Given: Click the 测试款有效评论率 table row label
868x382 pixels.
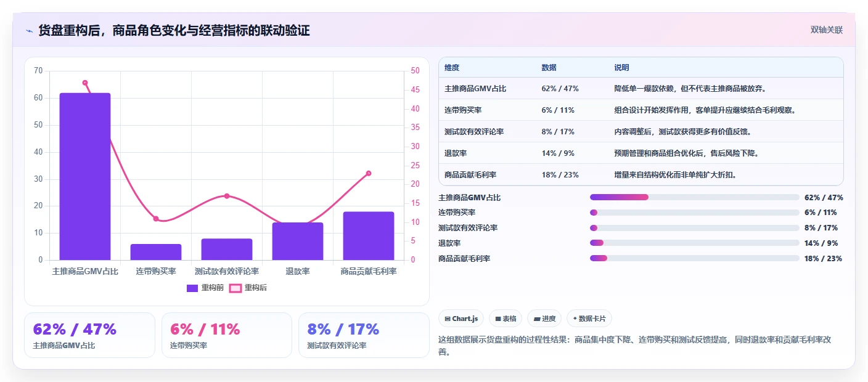Looking at the screenshot, I should (474, 132).
